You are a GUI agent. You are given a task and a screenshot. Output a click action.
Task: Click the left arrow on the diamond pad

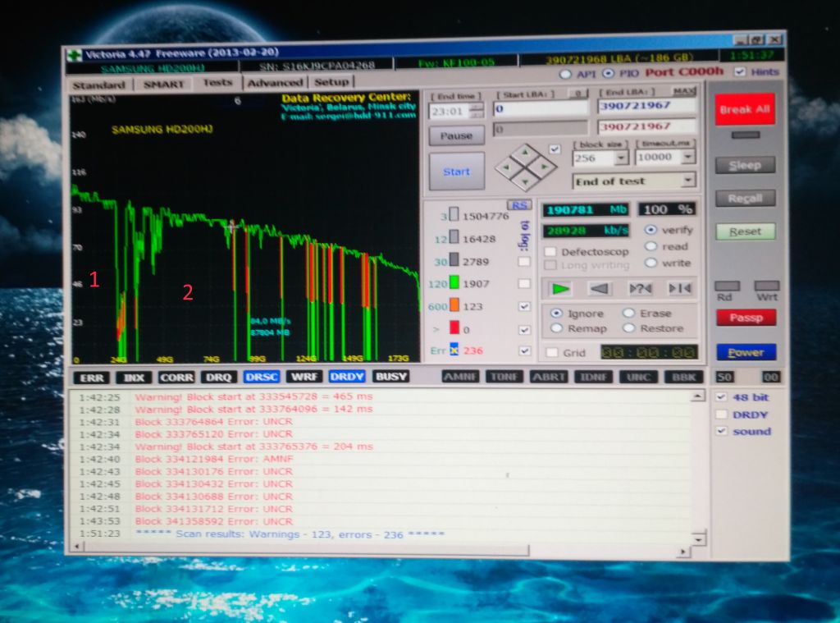(x=507, y=167)
